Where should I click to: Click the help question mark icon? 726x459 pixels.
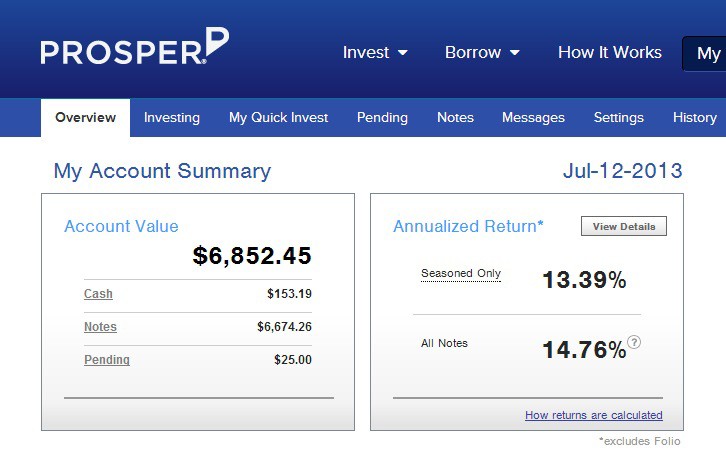(634, 342)
